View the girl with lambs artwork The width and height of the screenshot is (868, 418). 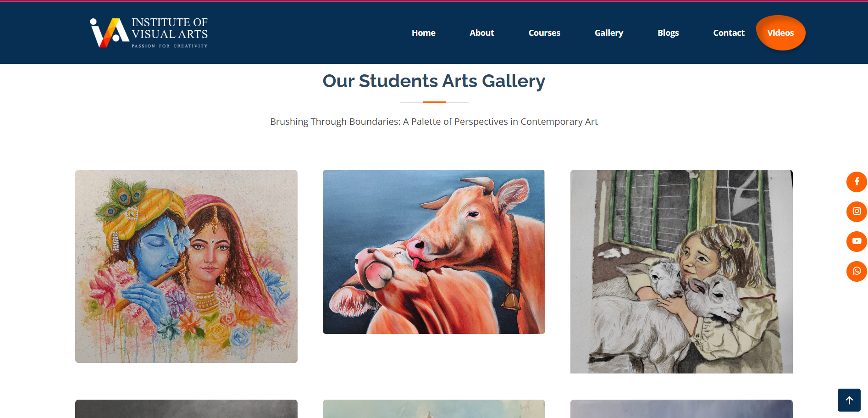coord(681,271)
